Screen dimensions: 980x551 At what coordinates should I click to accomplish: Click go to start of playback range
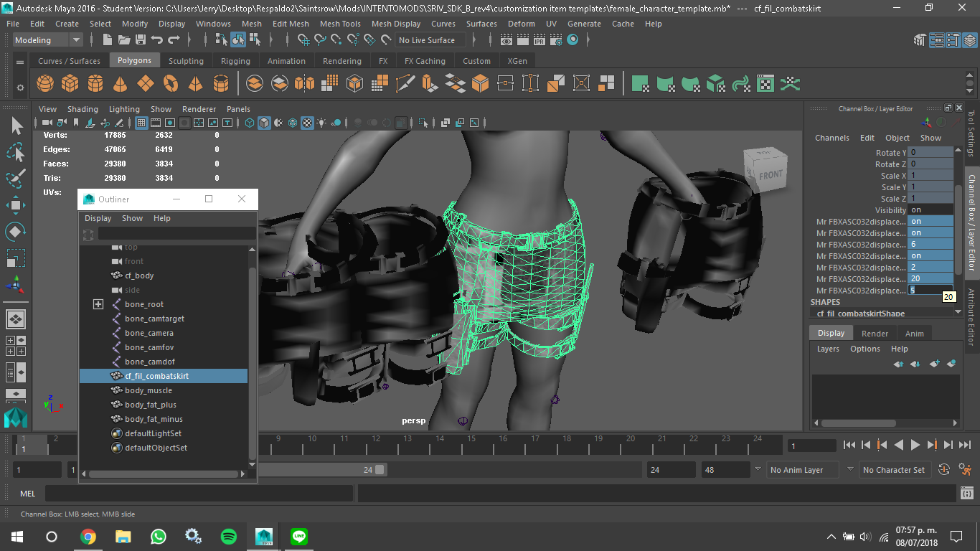(849, 445)
